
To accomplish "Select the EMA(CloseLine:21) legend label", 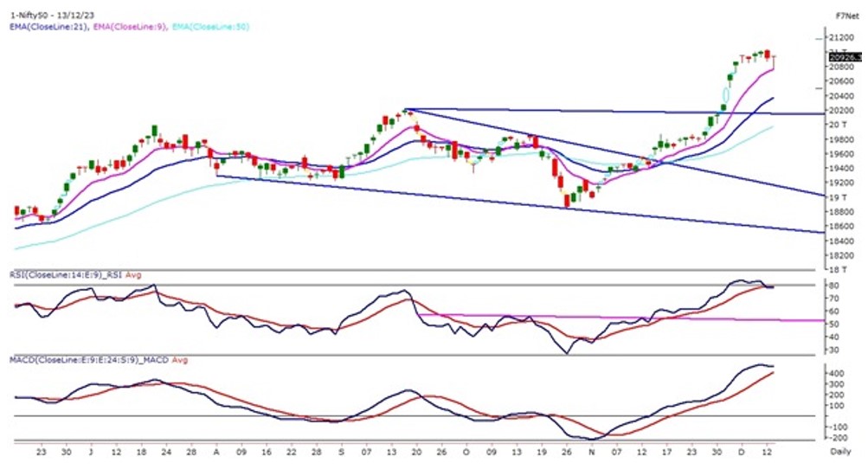I will click(x=48, y=27).
